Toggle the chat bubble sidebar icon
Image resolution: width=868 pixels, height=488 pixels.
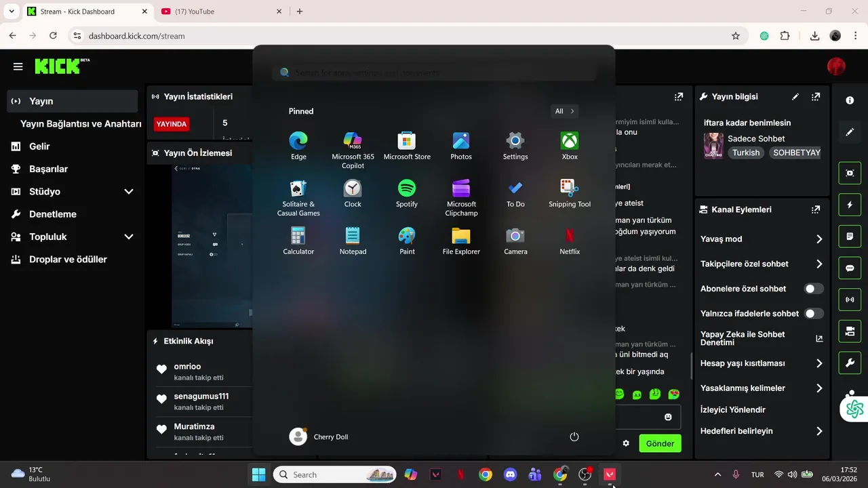850,268
